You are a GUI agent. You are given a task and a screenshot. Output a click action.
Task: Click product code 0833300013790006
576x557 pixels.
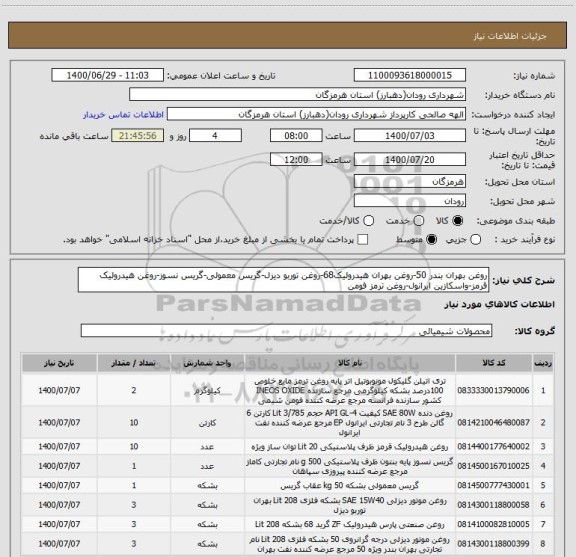point(493,390)
